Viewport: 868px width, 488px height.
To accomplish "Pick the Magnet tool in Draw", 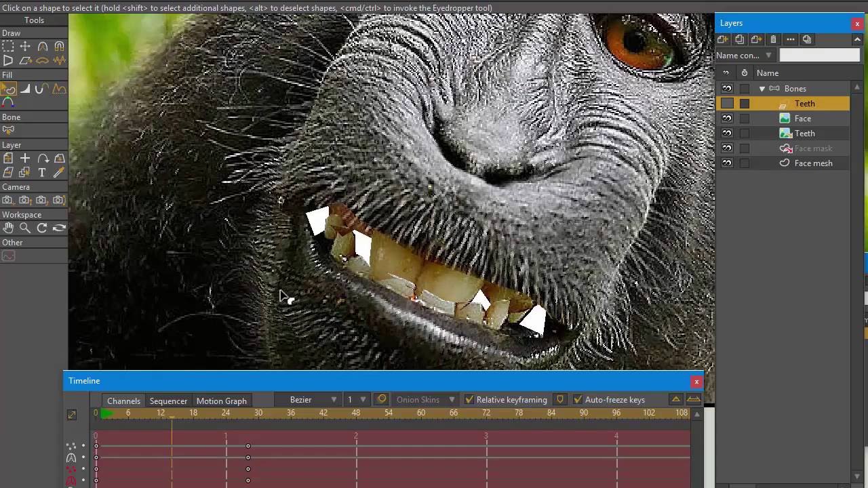I will tap(59, 46).
